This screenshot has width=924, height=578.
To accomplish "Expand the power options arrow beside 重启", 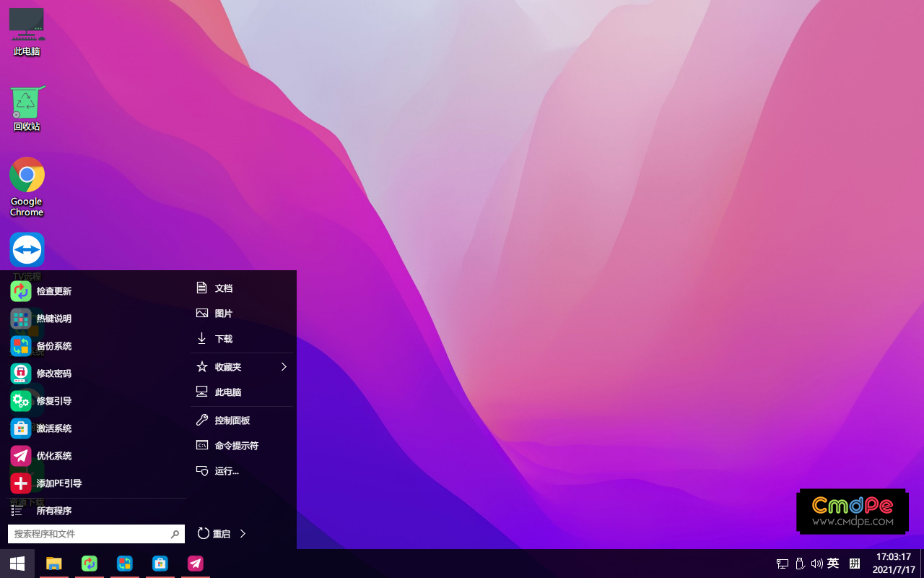I will click(243, 534).
